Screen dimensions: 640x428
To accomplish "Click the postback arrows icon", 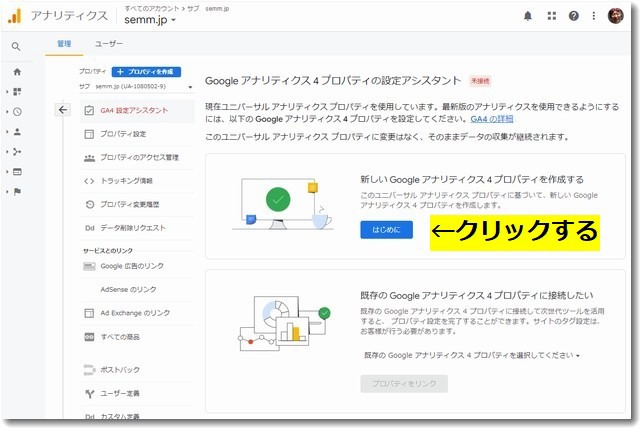I will coord(89,370).
